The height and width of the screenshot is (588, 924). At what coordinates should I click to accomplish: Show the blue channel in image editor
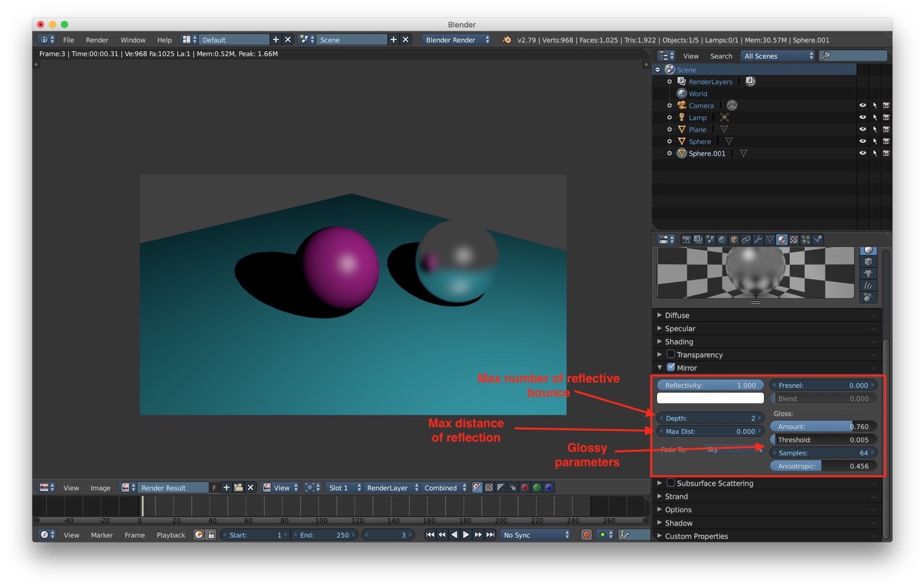(x=548, y=487)
